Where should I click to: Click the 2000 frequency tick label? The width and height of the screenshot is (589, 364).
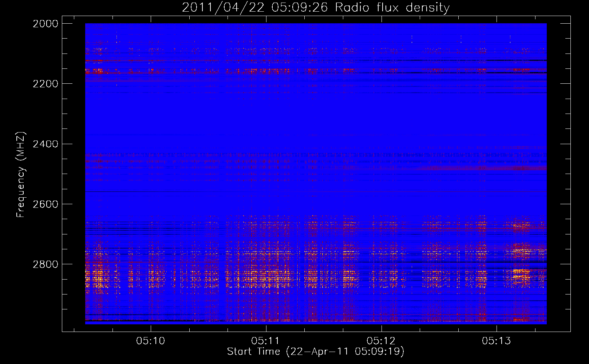tap(46, 24)
